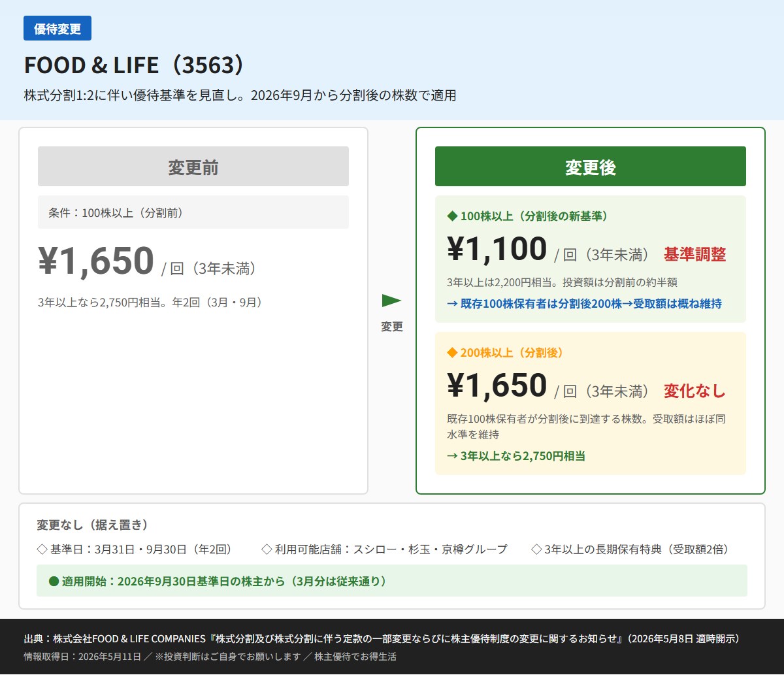Click the green circle beside 適用開始
This screenshot has width=784, height=690.
(54, 582)
